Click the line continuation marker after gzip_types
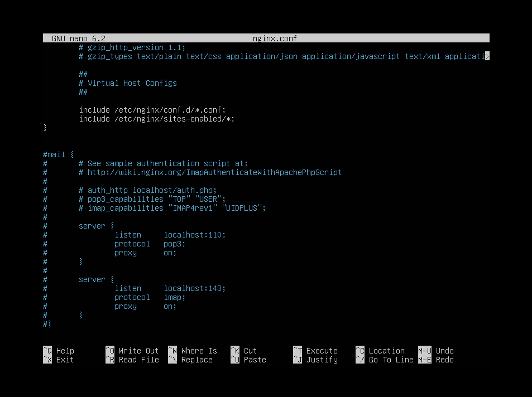Viewport: 532px width, 397px height. tap(487, 56)
